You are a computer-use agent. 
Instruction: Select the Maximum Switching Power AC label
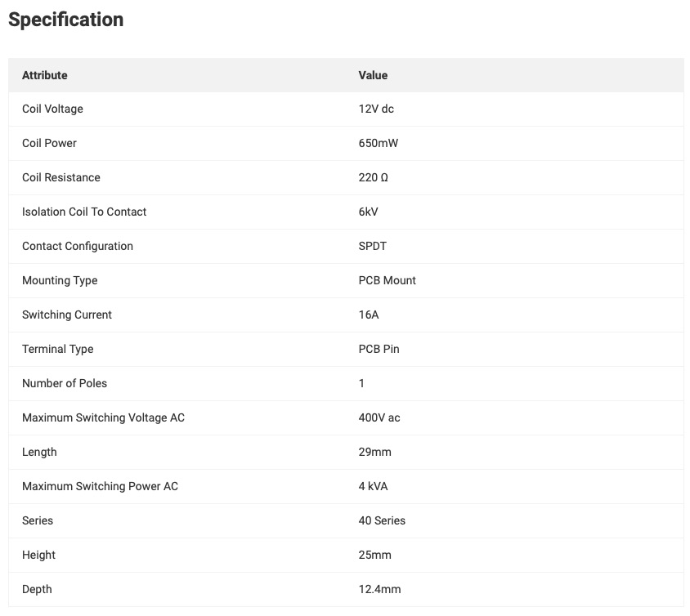100,486
